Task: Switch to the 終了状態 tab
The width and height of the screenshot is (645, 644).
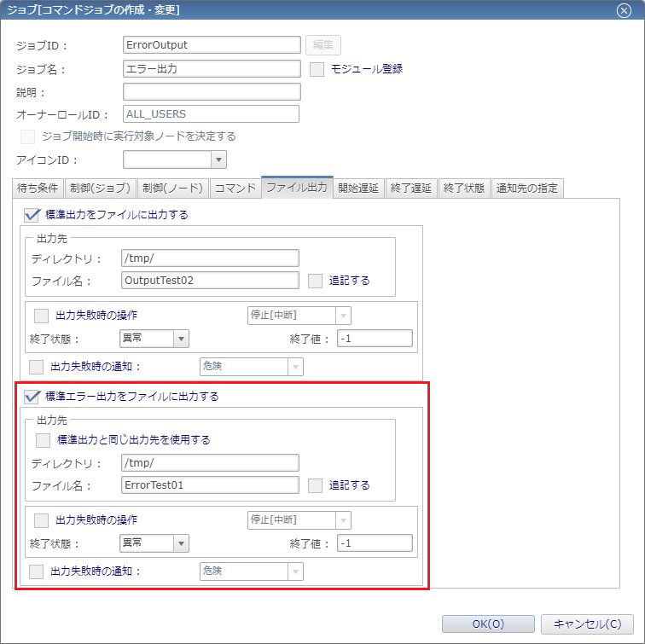Action: (464, 189)
